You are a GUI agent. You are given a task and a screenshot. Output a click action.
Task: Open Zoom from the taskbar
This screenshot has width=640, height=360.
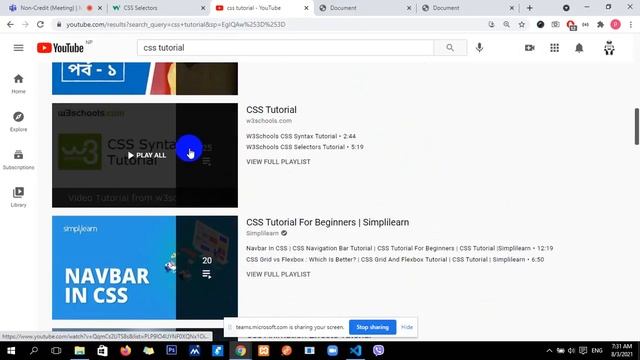333,351
